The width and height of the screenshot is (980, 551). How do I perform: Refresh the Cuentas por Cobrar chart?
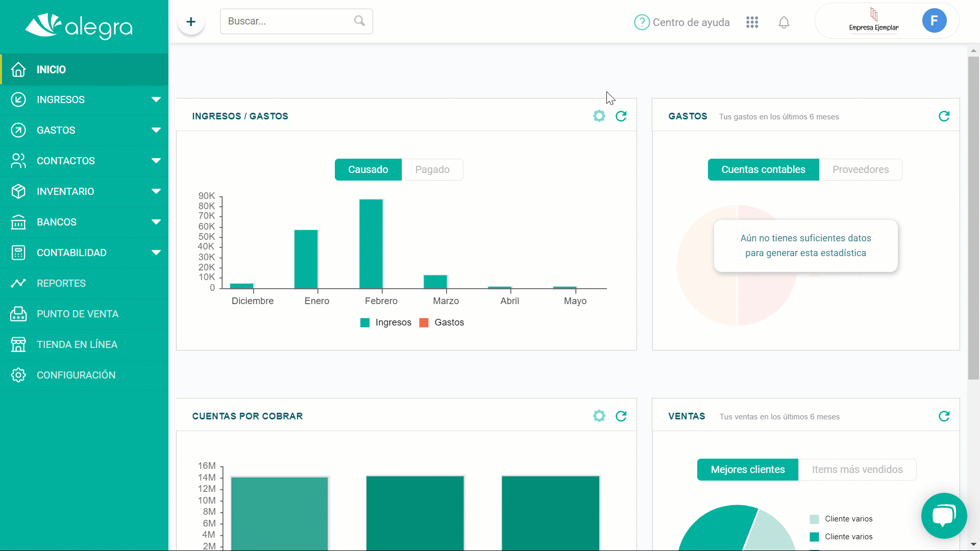pos(621,416)
